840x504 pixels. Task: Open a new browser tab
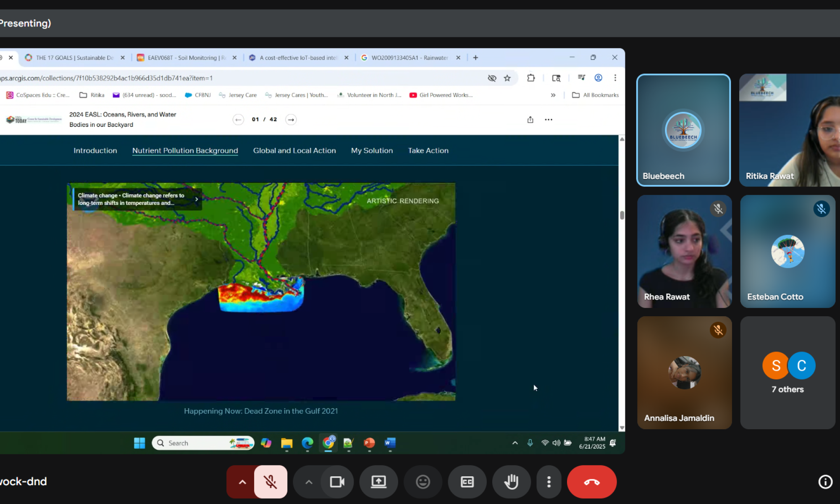(x=475, y=58)
